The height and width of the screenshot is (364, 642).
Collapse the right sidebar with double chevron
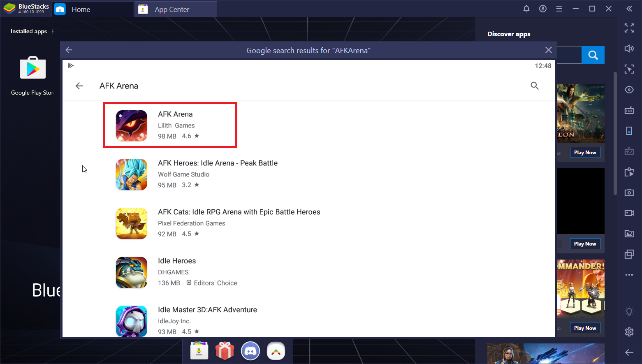pos(629,9)
